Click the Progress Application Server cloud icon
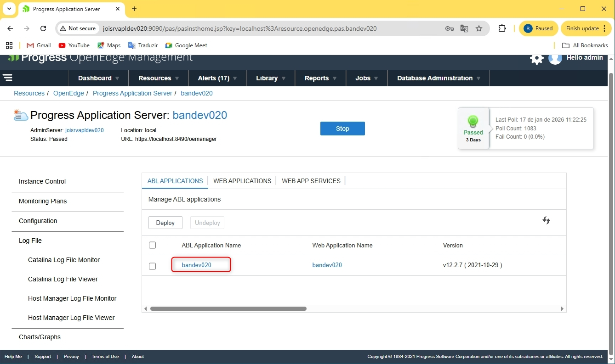 (x=21, y=115)
